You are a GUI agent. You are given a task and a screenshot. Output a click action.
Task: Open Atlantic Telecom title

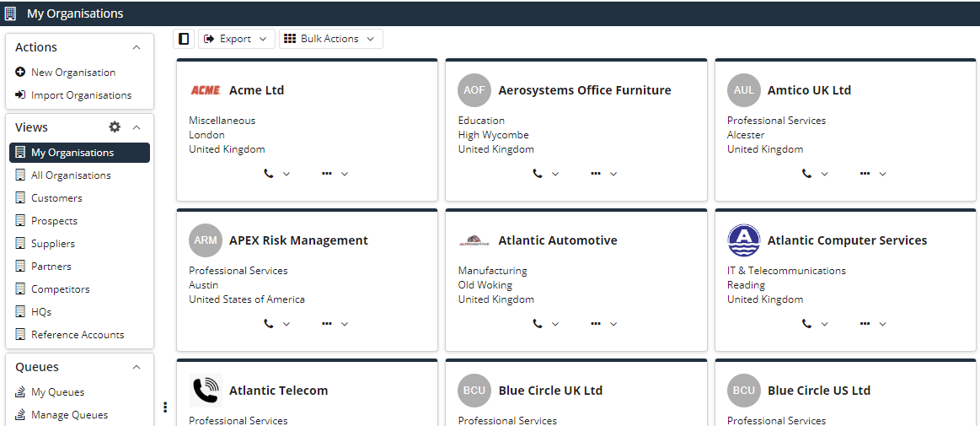click(x=278, y=391)
